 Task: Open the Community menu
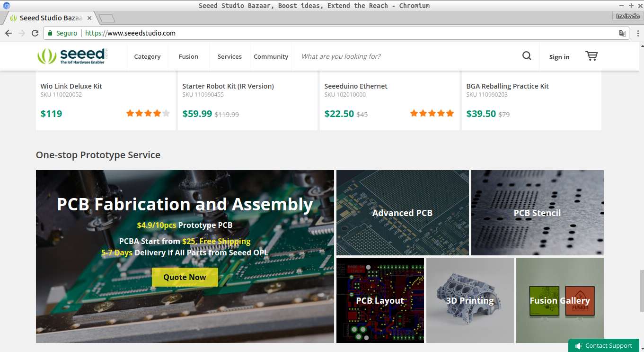[271, 56]
